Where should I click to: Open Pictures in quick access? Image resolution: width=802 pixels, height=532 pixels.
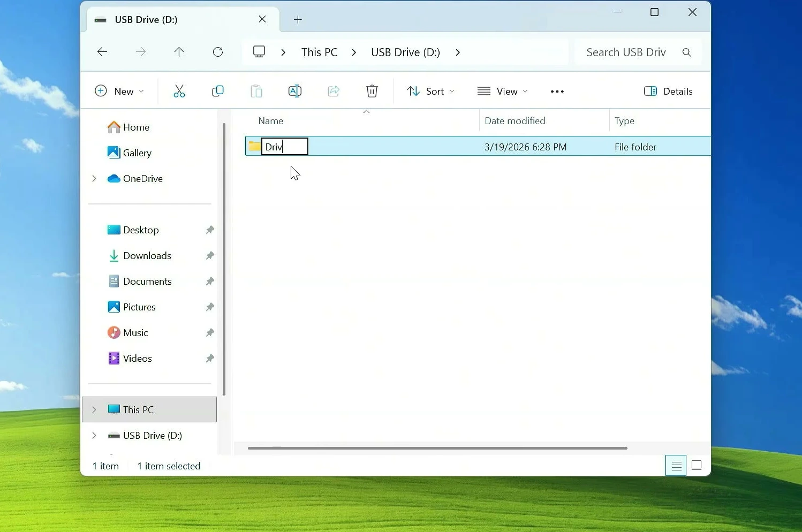coord(132,307)
